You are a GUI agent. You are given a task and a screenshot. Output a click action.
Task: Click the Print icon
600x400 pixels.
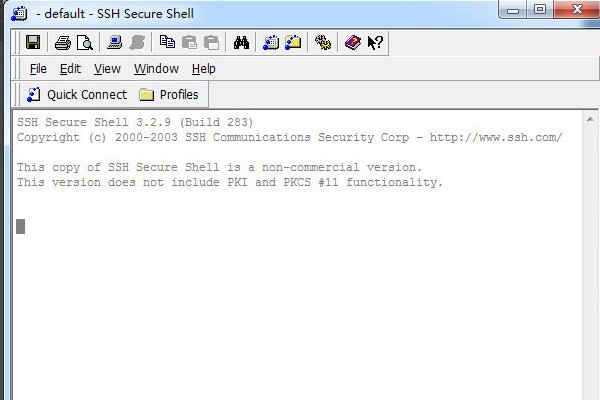pos(63,42)
